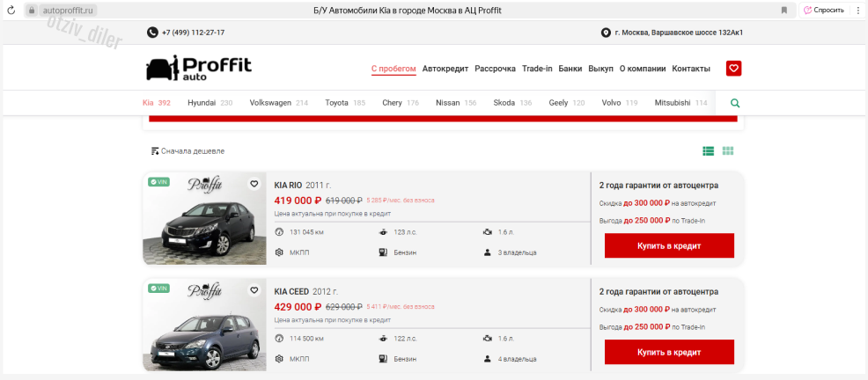Select the Mitsubishi 114 brand filter
The width and height of the screenshot is (868, 380).
680,103
